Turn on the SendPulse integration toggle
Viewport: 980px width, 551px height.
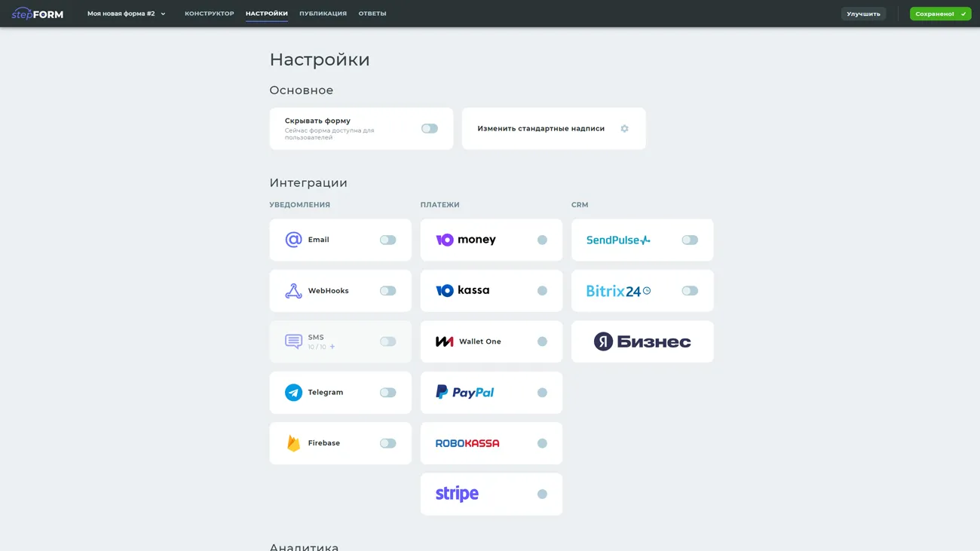coord(689,240)
